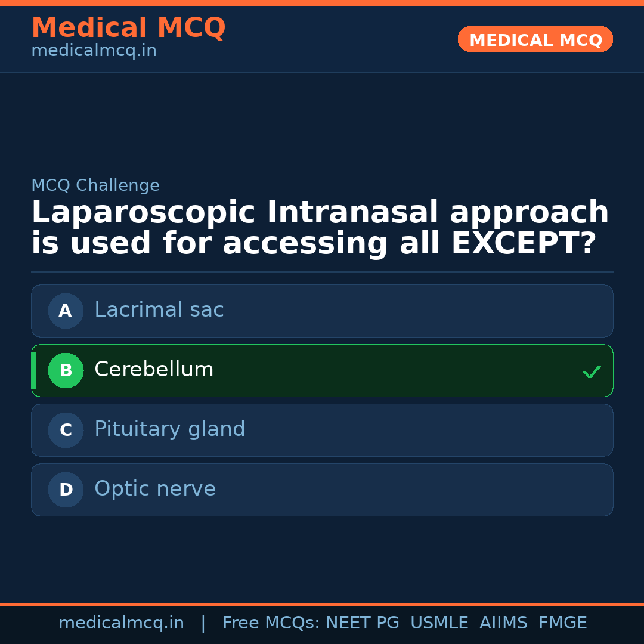Click the orange Medical MCQ header logo

click(x=128, y=28)
